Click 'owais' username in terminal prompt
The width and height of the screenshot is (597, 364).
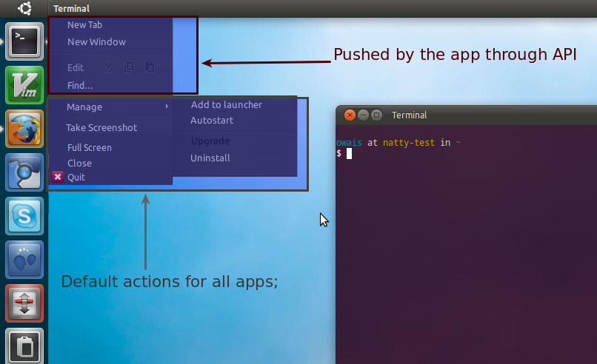[x=349, y=143]
